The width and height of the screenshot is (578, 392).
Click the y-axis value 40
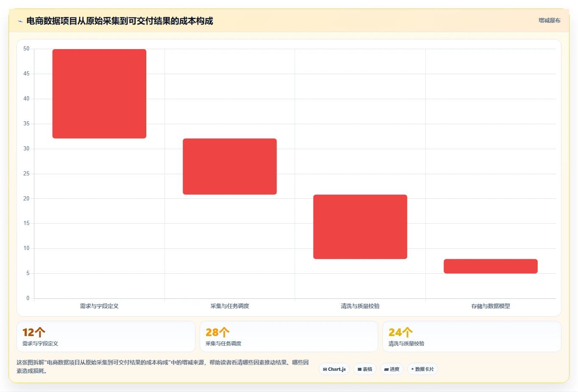[x=26, y=99]
